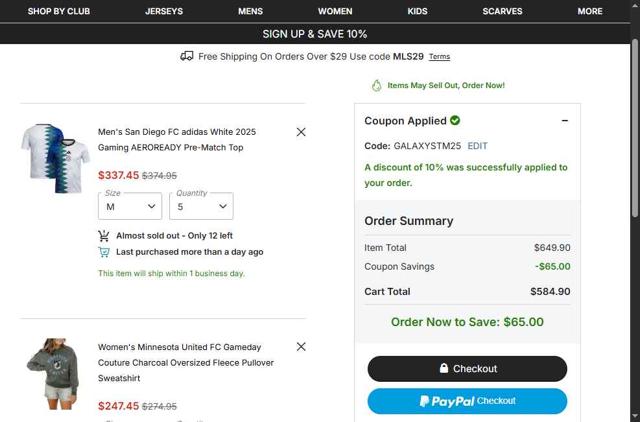Collapse the Coupon Applied section
The height and width of the screenshot is (422, 640).
click(565, 121)
